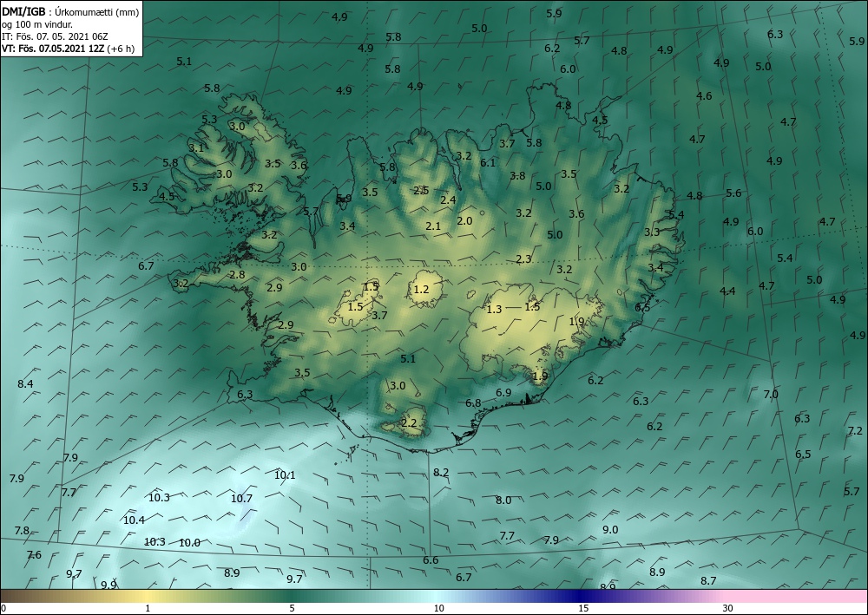
Task: Click the 7.6 value at the map's west edge
Action: (34, 554)
